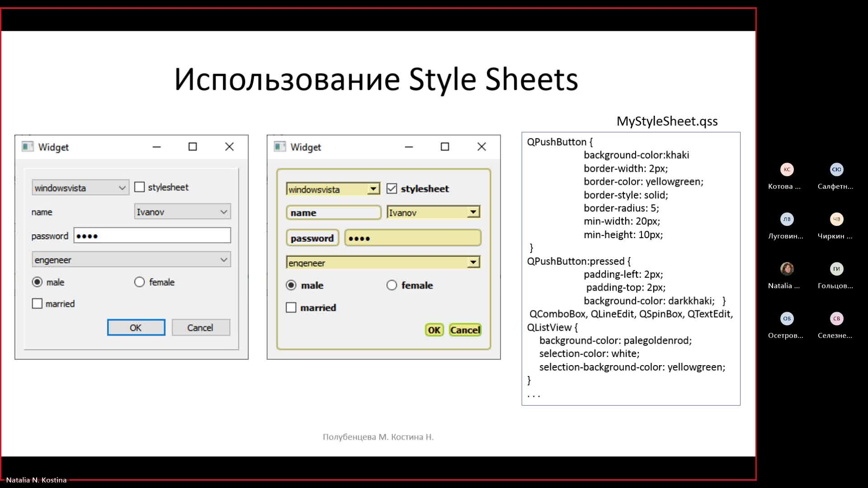Enable stylesheet checkbox in left Widget
The height and width of the screenshot is (488, 868).
140,187
